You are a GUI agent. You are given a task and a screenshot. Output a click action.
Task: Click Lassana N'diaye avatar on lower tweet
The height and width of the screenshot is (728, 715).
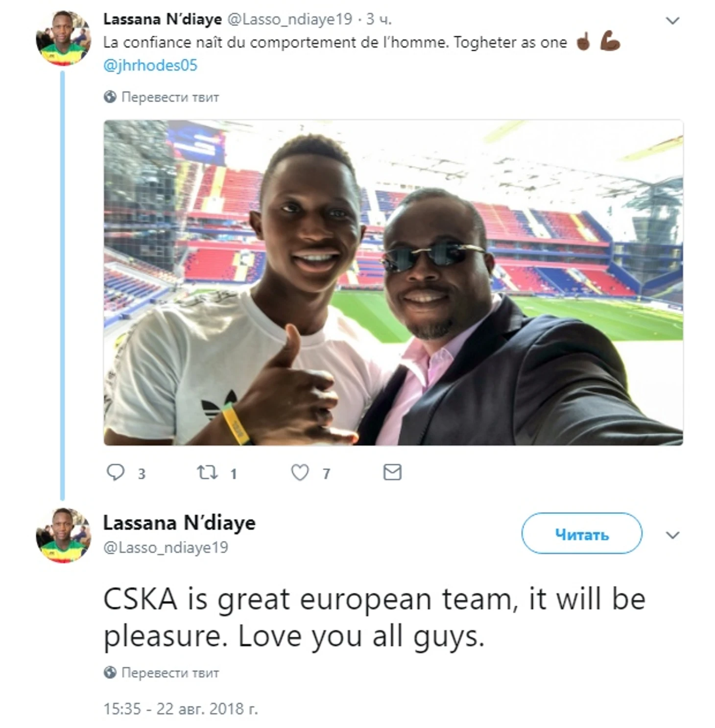[64, 535]
